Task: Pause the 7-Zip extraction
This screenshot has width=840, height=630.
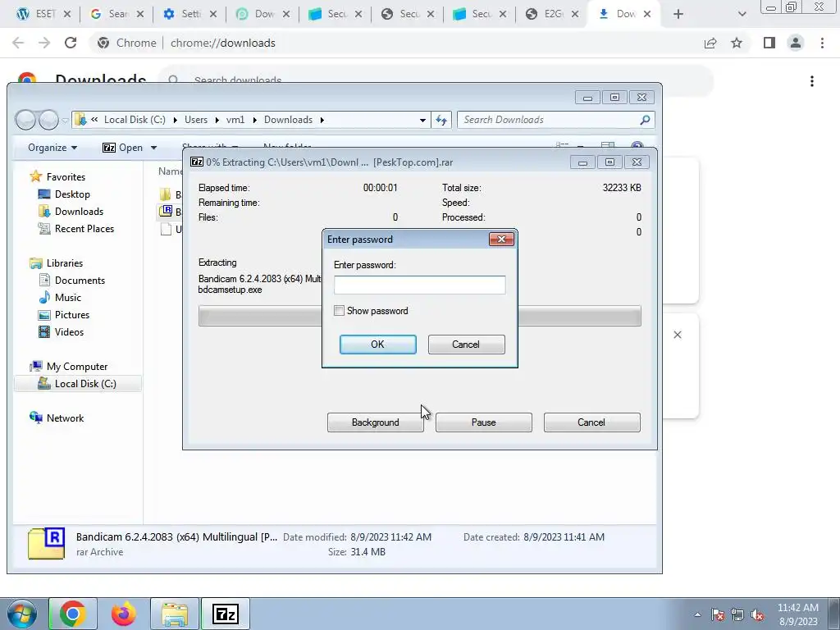Action: tap(483, 422)
